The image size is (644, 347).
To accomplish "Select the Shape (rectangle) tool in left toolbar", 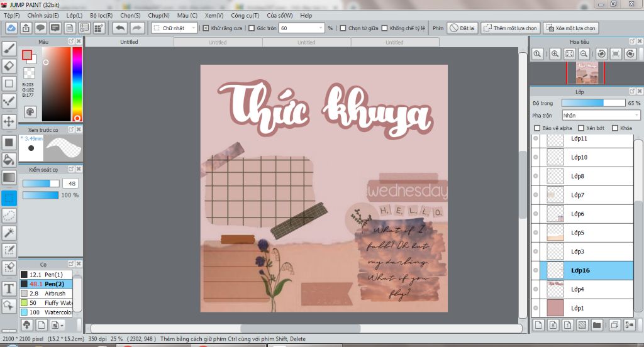I will 9,84.
